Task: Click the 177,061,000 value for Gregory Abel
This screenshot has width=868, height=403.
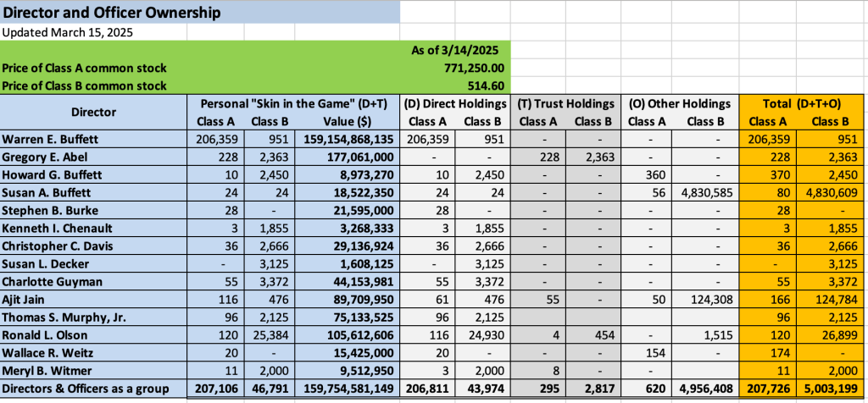Action: tap(347, 157)
